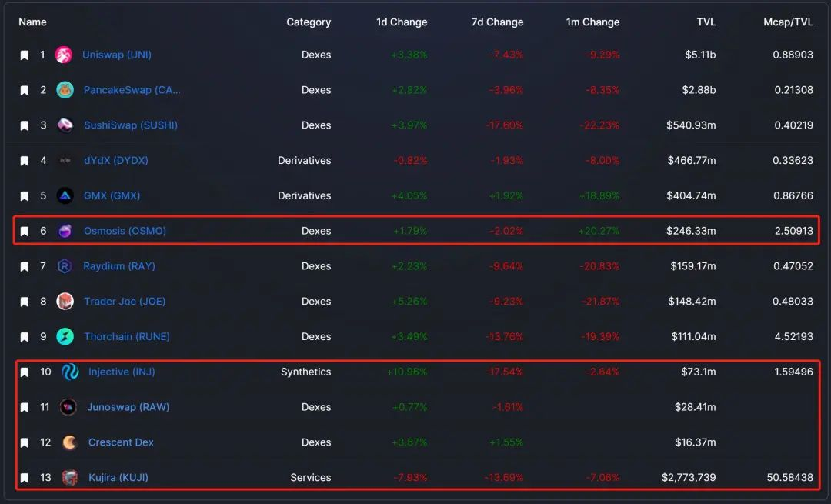Sort table by 7d Change header
The width and height of the screenshot is (831, 504).
tap(497, 22)
